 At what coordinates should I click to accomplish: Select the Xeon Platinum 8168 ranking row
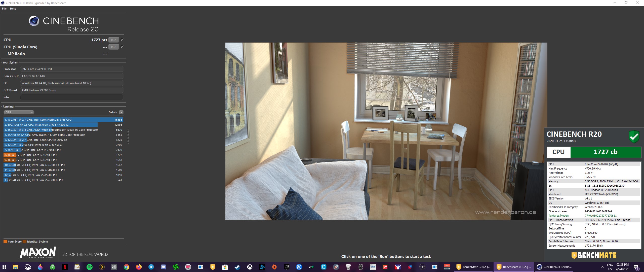63,120
